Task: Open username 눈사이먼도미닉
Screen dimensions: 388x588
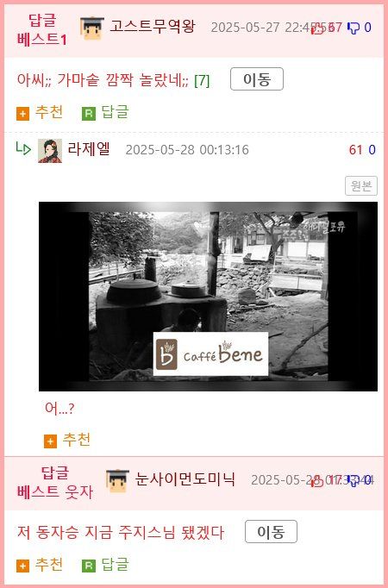Action: click(185, 479)
